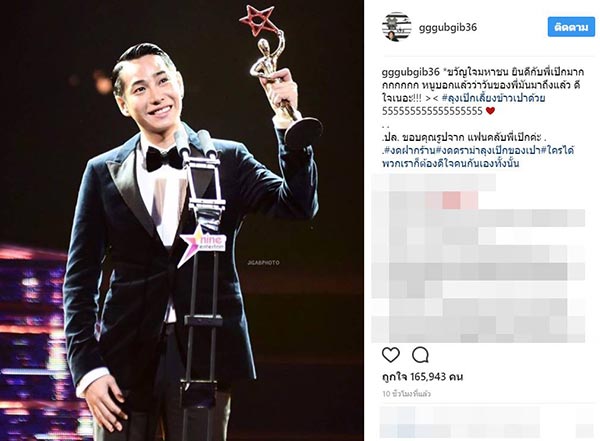
Task: Open hashtag #งดดราม่าลุงเป๊กของเปา
Action: pyautogui.click(x=488, y=150)
